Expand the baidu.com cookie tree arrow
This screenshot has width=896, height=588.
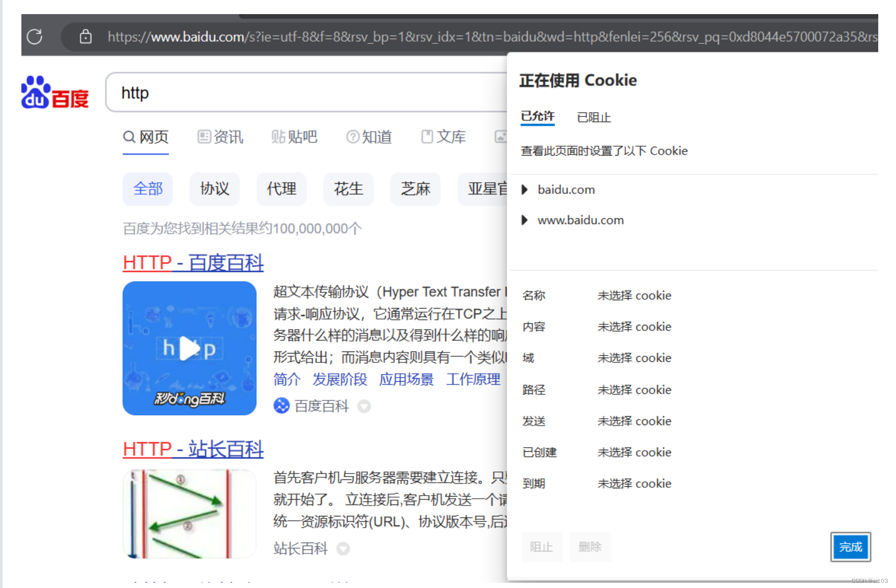tap(525, 190)
